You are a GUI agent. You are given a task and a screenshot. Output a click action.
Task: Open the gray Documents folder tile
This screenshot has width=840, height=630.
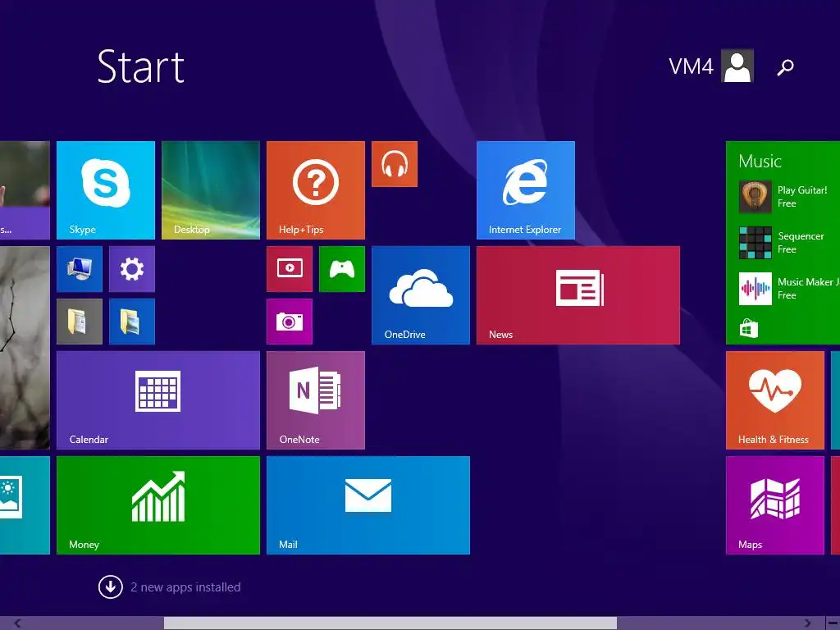80,322
